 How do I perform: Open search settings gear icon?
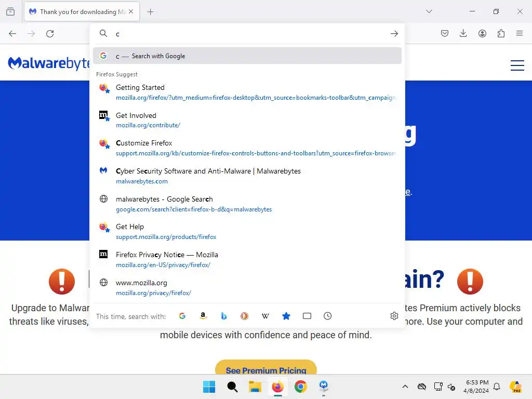pyautogui.click(x=394, y=316)
